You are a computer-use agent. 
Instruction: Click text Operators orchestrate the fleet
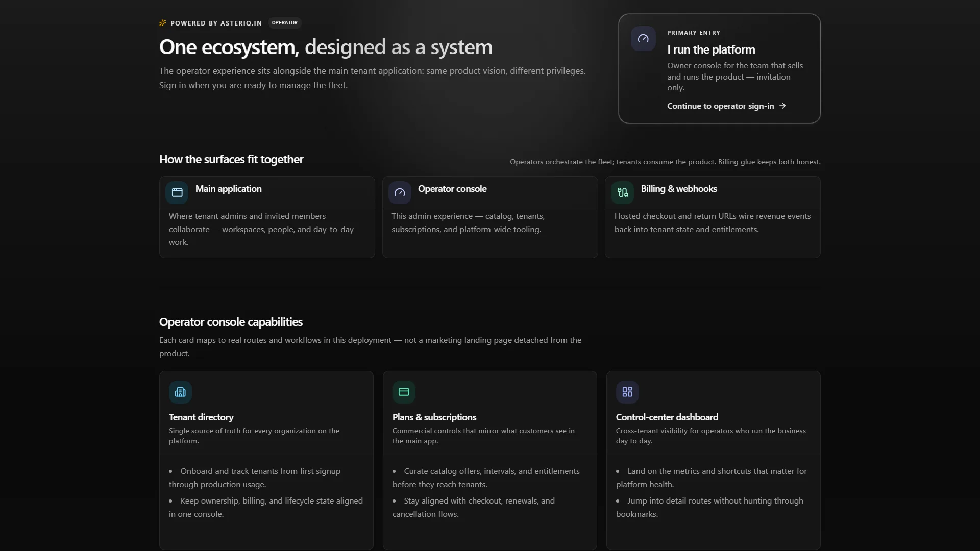coord(665,162)
